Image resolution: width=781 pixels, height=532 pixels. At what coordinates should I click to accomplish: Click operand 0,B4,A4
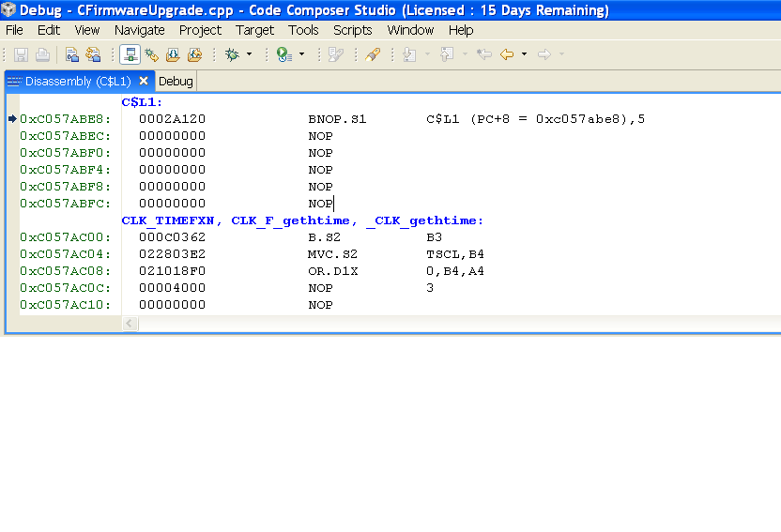pos(455,271)
